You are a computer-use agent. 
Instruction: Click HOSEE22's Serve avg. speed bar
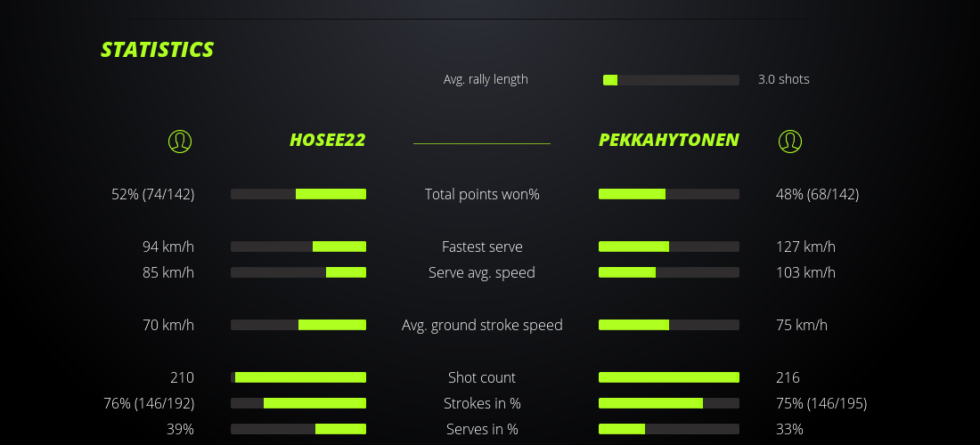(x=298, y=272)
